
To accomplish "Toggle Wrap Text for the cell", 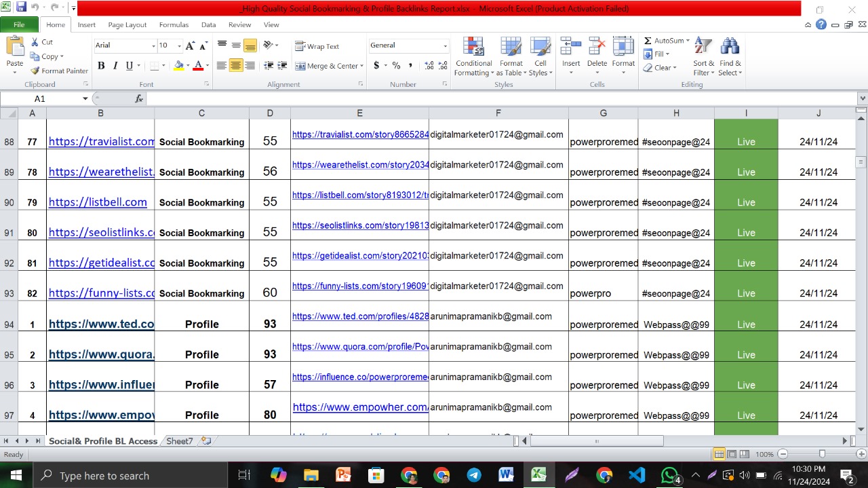I will [317, 46].
